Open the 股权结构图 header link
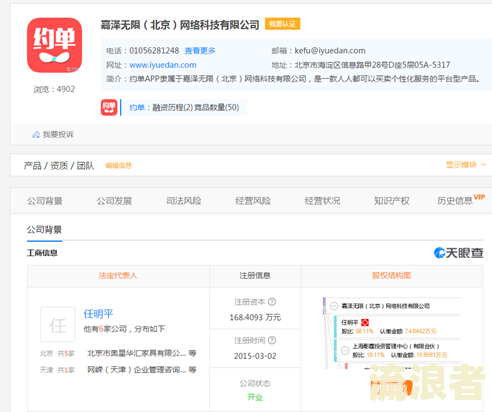The height and width of the screenshot is (412, 492). 391,275
